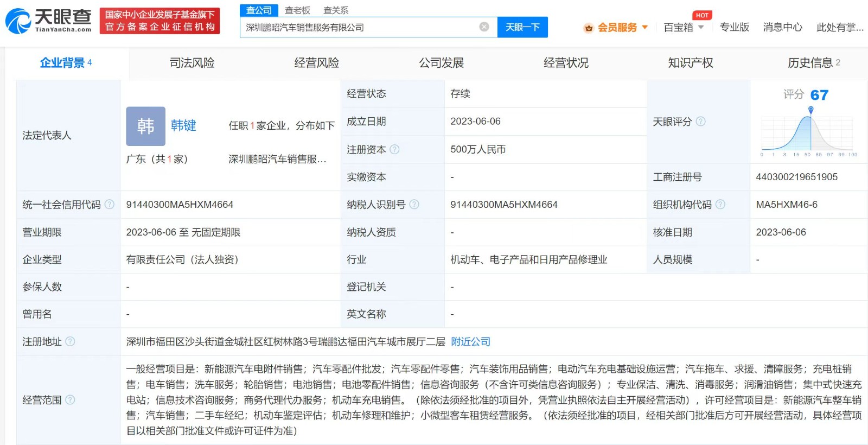
Task: Click the company name search input field
Action: [358, 27]
